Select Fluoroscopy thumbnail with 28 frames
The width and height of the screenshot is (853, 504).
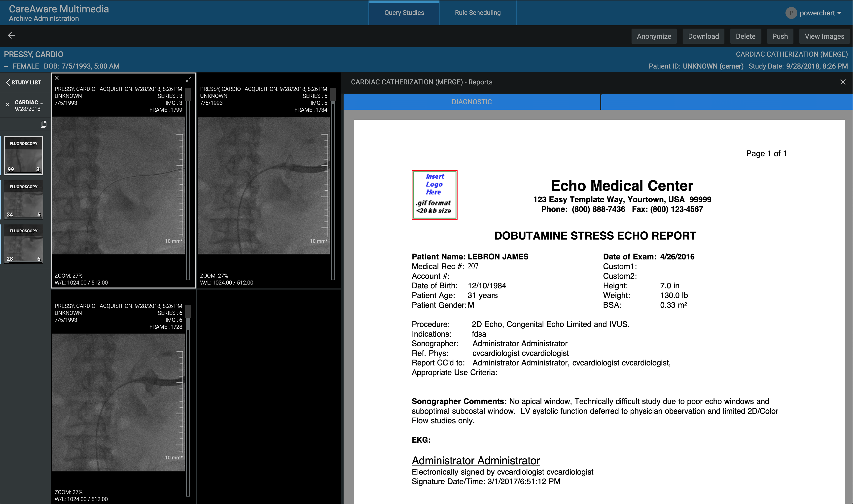point(23,244)
